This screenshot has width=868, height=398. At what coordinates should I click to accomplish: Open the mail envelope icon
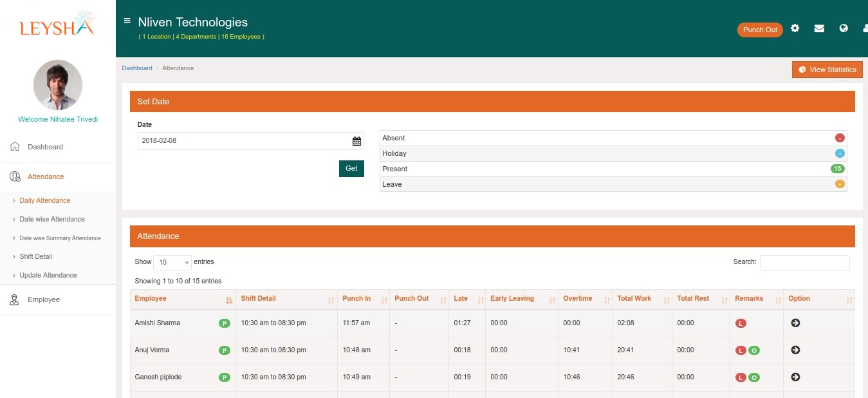(819, 28)
